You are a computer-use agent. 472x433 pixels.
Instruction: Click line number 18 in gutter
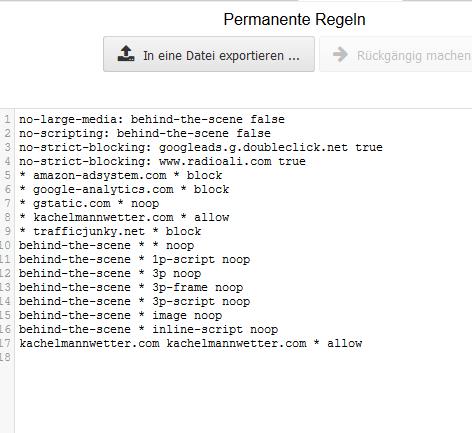point(6,357)
